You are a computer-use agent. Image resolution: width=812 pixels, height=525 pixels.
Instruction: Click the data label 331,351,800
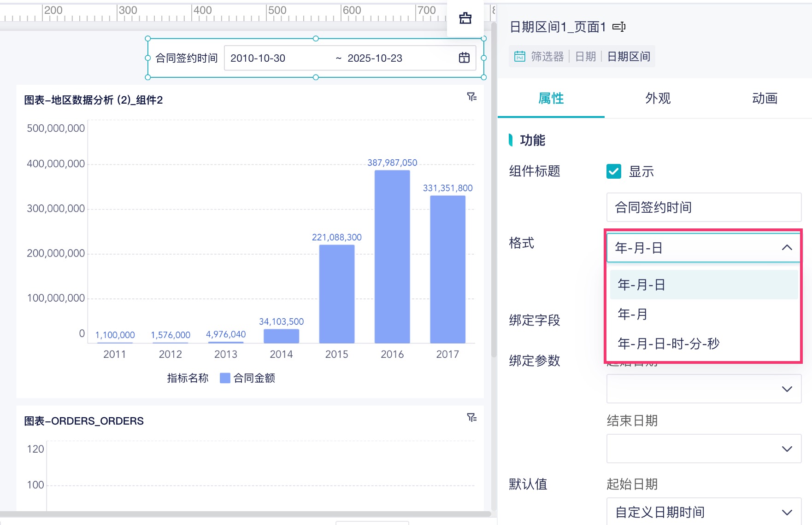point(448,188)
